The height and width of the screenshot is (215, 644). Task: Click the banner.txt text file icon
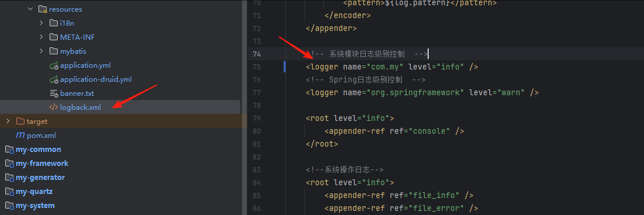[54, 93]
